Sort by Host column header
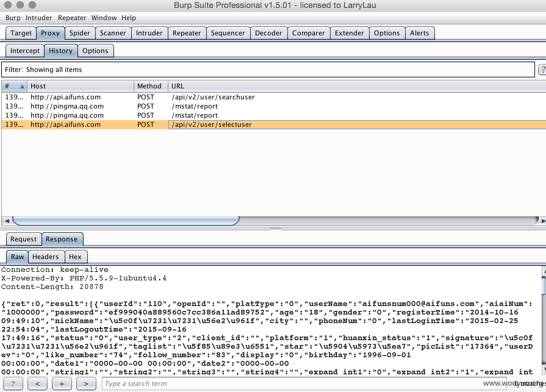This screenshot has width=546, height=392. [x=81, y=86]
